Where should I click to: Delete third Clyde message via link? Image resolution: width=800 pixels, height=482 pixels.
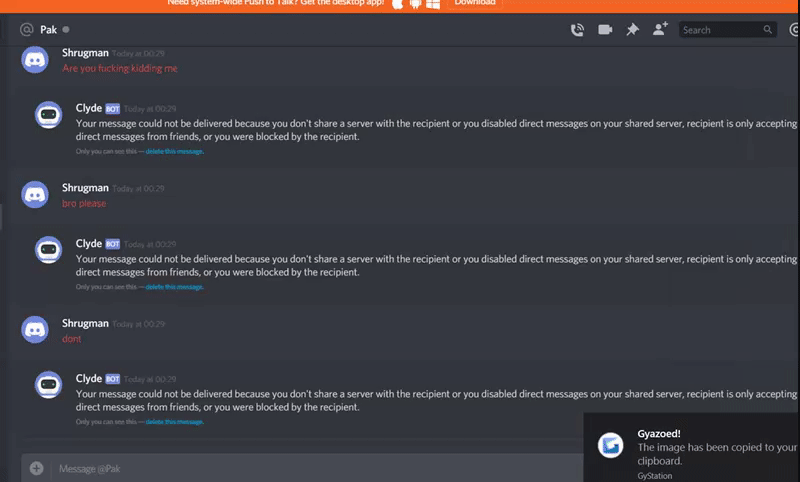coord(174,422)
